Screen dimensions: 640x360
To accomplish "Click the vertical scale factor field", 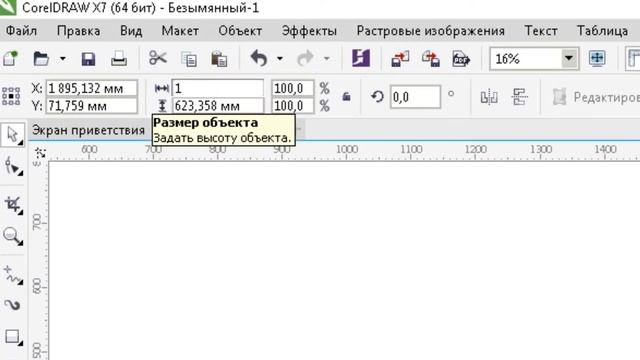I will pyautogui.click(x=293, y=106).
